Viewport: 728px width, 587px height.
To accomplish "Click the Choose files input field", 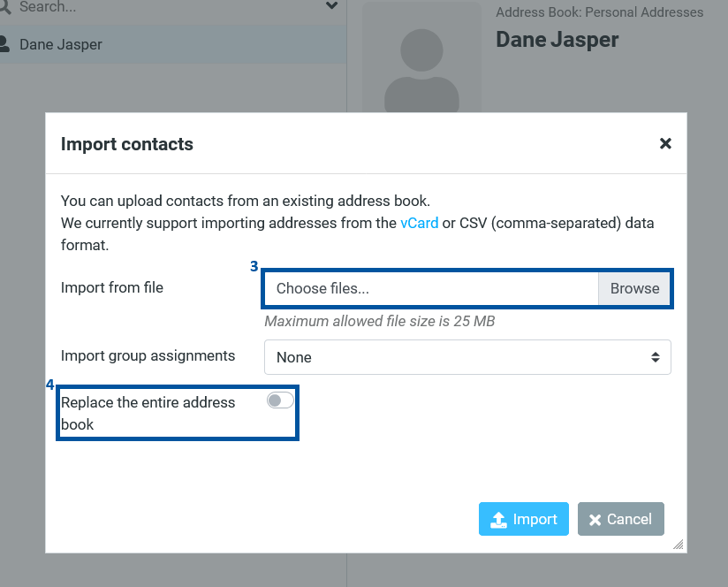I will (431, 288).
